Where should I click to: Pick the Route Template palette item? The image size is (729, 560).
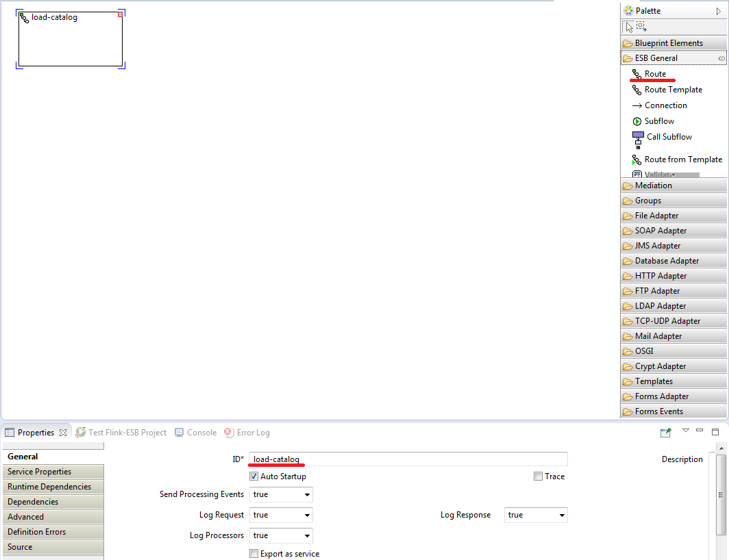click(x=672, y=90)
